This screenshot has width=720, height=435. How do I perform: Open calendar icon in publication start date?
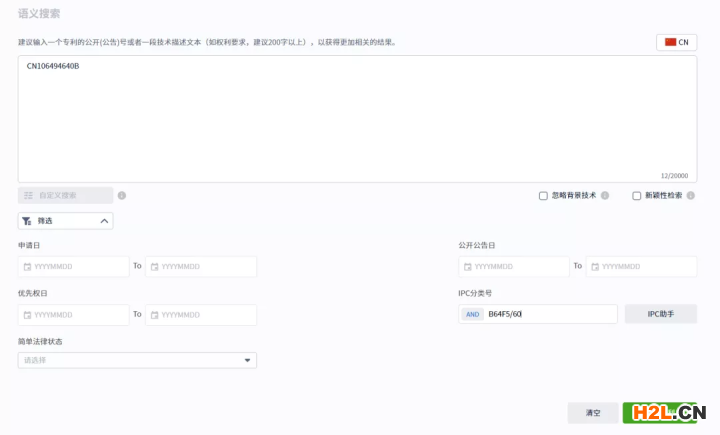click(467, 266)
